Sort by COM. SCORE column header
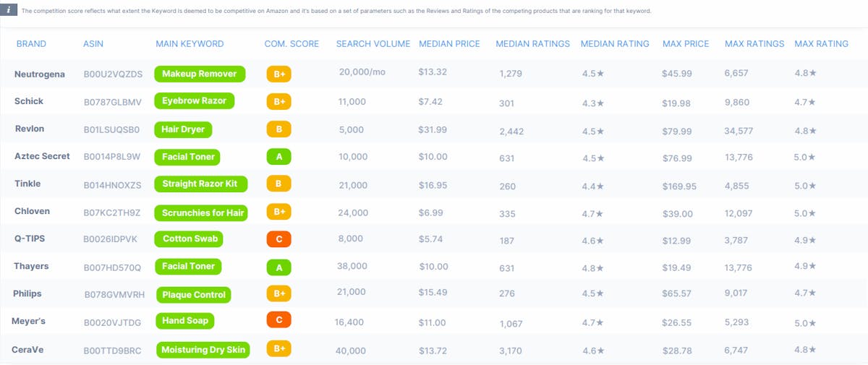Screen dimensions: 868x365 point(292,44)
